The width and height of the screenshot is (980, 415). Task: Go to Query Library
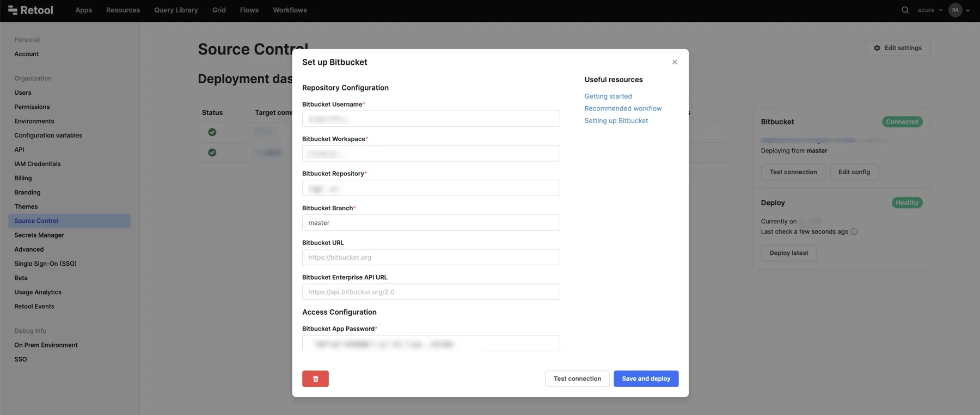pos(176,10)
